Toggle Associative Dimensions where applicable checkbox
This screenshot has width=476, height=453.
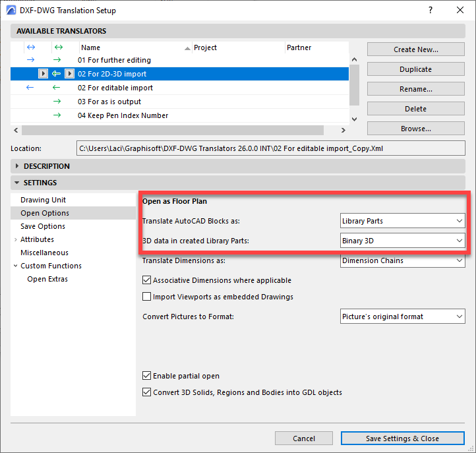click(x=146, y=280)
